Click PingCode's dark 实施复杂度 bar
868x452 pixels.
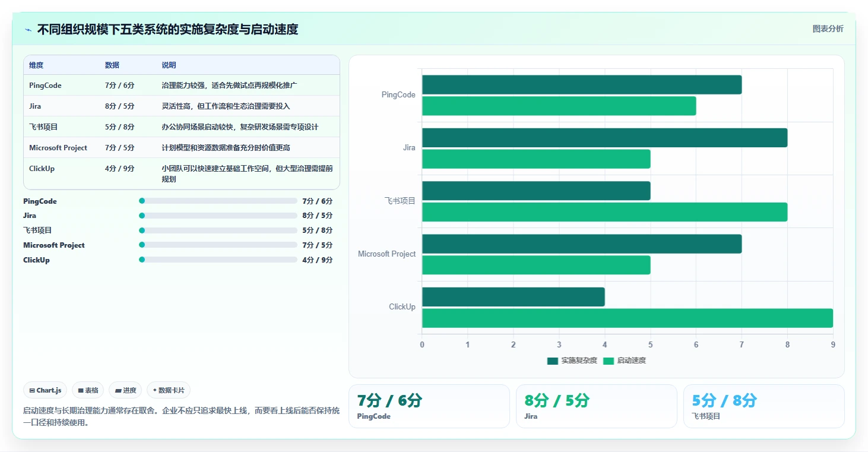pyautogui.click(x=582, y=84)
